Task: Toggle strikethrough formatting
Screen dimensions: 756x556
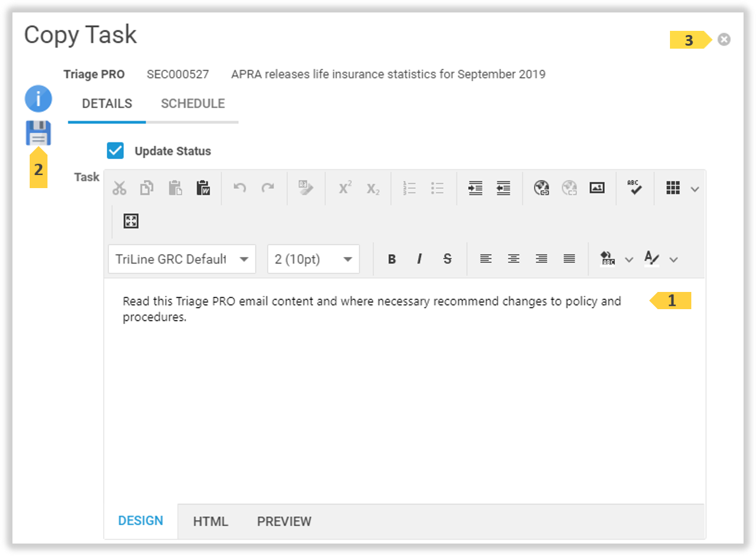Action: (x=447, y=259)
